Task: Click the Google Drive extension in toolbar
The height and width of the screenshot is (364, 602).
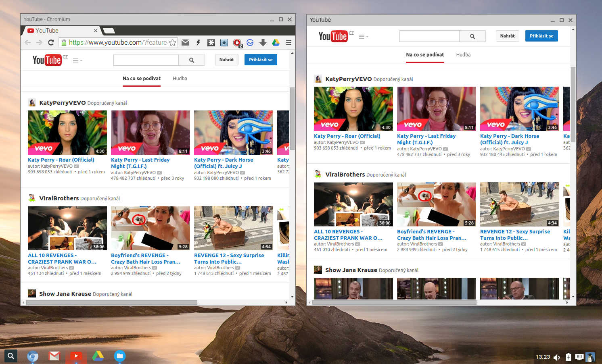Action: click(x=276, y=42)
